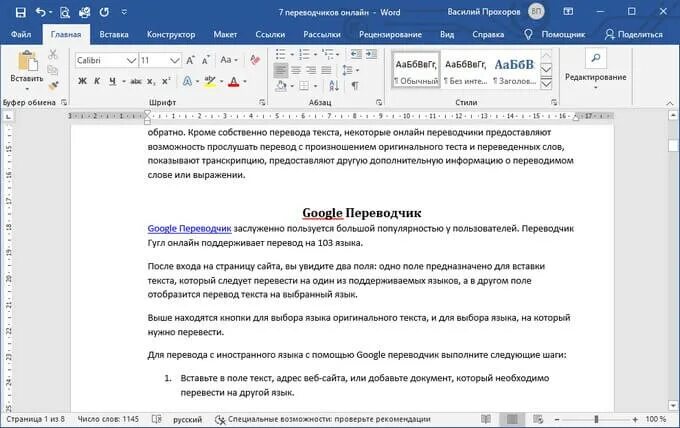Viewport: 680px width, 428px height.
Task: Open the change case (Aa) menu
Action: pos(229,60)
